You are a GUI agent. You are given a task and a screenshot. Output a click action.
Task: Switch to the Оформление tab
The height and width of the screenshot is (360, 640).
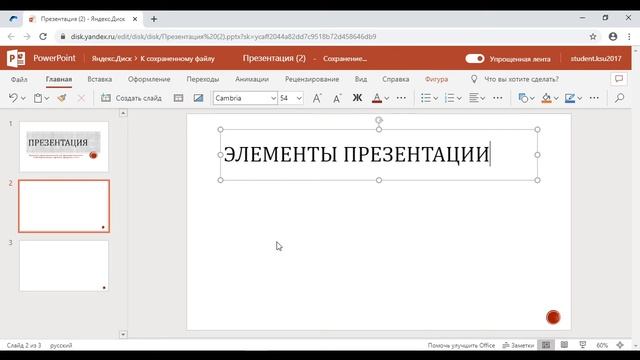(149, 79)
